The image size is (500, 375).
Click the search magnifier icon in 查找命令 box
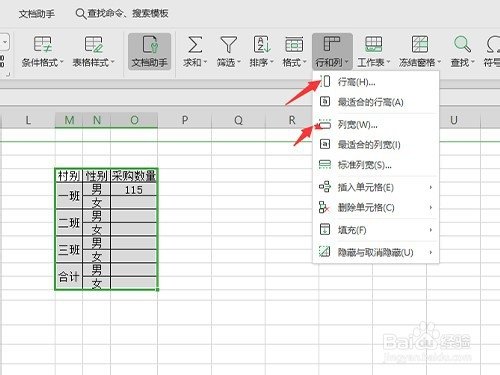coord(80,14)
